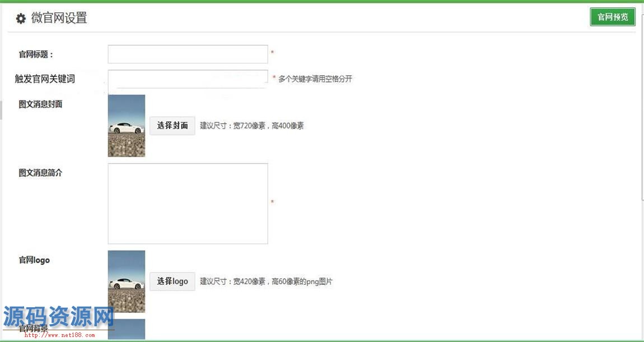Click into the 触发官网关键词 input box

(x=188, y=78)
